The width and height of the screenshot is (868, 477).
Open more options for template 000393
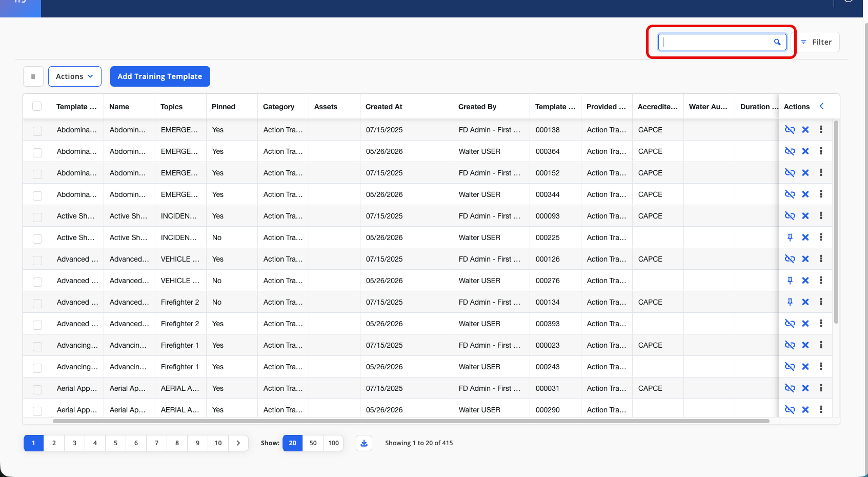pyautogui.click(x=821, y=324)
